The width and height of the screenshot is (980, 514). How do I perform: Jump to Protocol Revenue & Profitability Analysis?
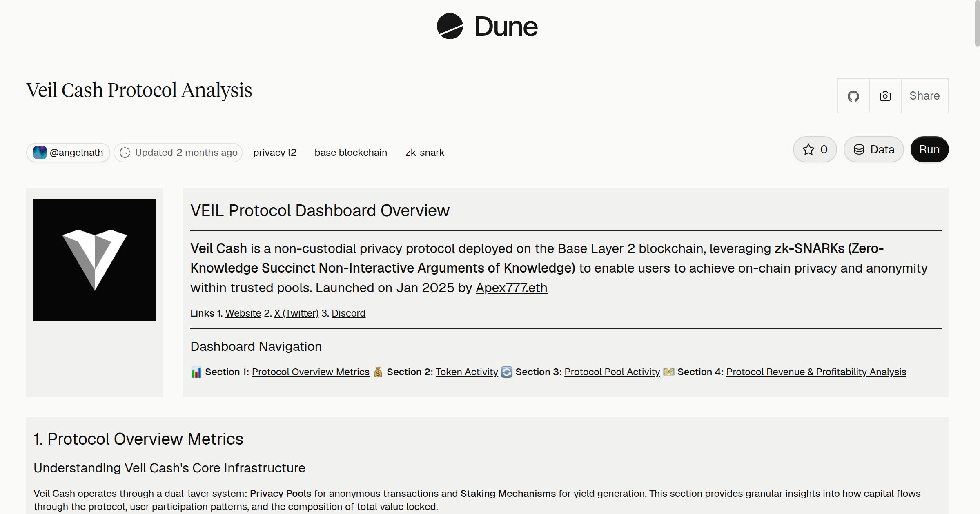[816, 372]
